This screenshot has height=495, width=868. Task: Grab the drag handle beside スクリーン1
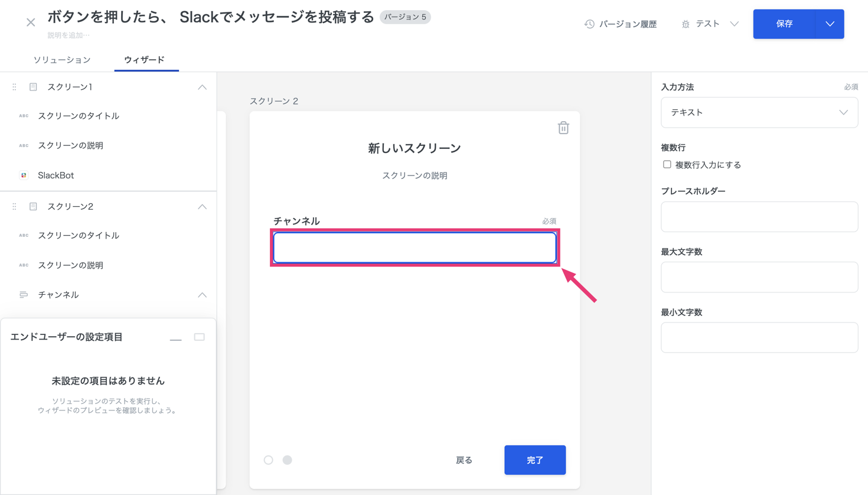14,87
